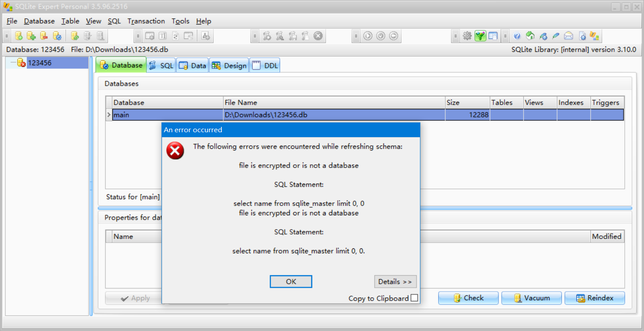Tick the Copy to Clipboard checkbox
The image size is (644, 331).
[414, 298]
